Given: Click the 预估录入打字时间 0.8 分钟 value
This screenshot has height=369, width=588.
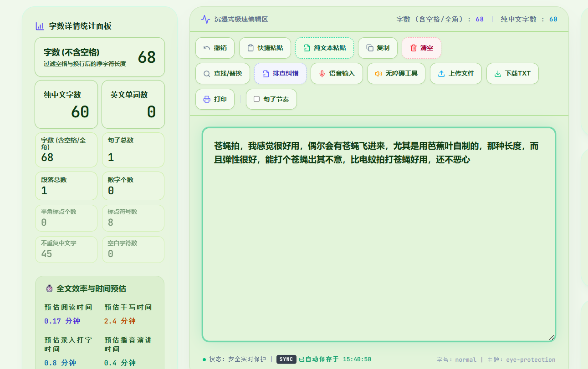Looking at the screenshot, I should [60, 363].
